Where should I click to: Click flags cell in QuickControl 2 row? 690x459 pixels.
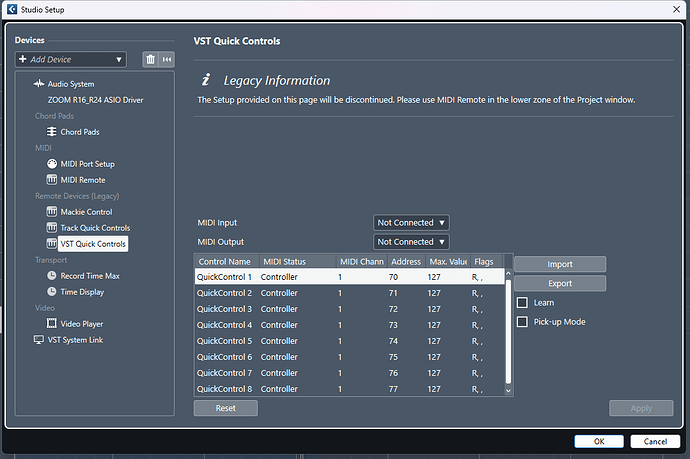coord(477,293)
